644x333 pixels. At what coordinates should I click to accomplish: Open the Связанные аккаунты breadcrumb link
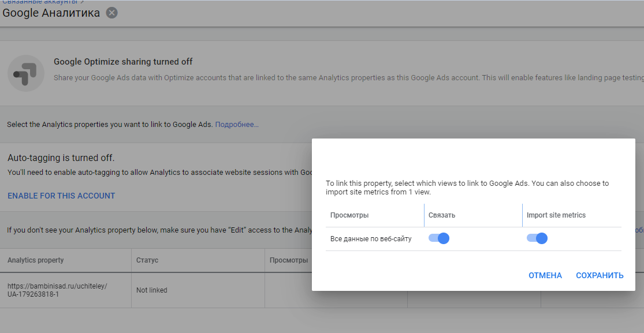[40, 2]
